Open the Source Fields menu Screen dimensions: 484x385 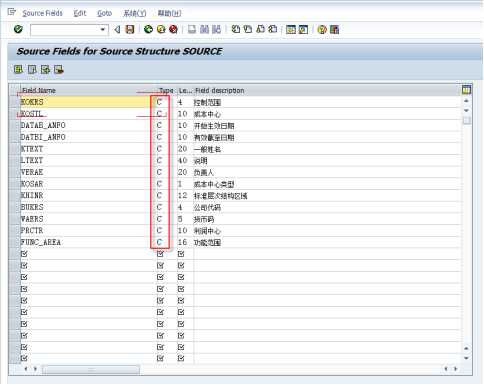coord(42,13)
